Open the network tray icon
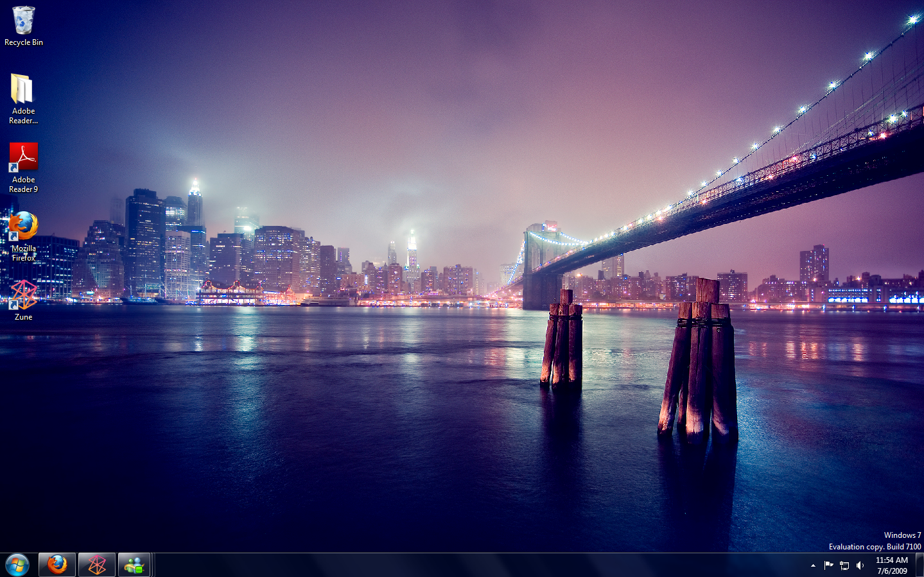This screenshot has width=924, height=577. point(844,565)
